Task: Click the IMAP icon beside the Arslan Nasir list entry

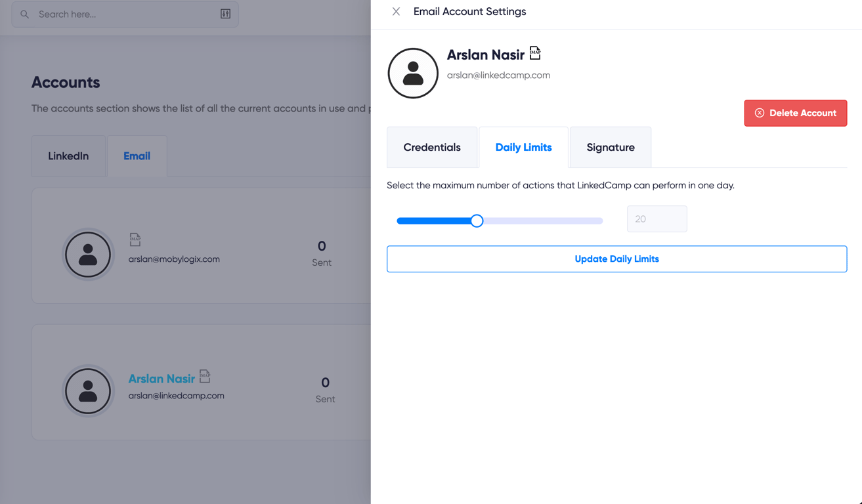Action: coord(205,376)
